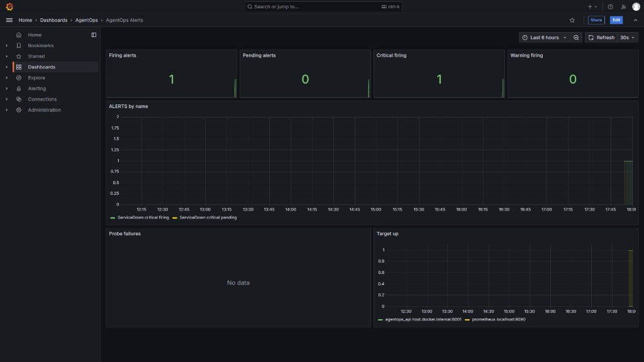Open Administration in the sidebar
The image size is (644, 362).
(45, 109)
